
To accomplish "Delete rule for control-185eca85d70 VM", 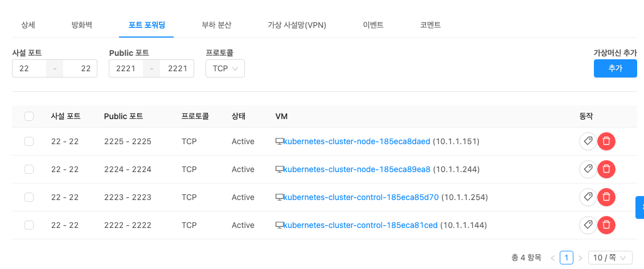I will 606,197.
